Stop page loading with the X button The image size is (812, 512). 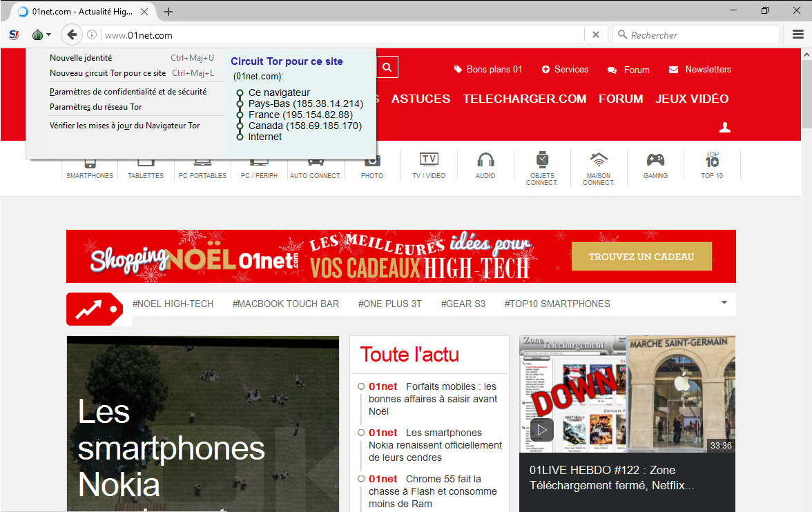click(595, 35)
